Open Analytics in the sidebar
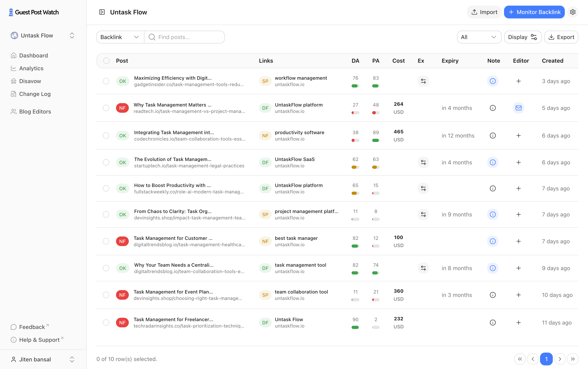Screen dimensions: 588x369 (31, 68)
